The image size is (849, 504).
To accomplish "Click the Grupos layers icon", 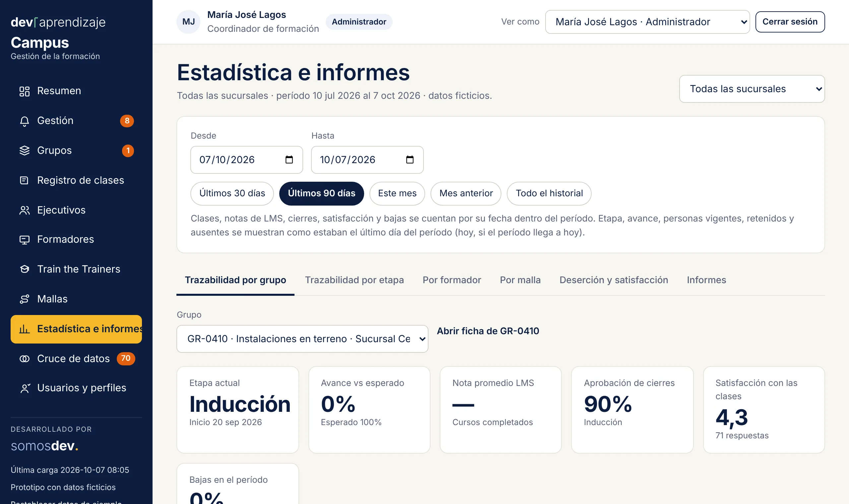I will pos(25,151).
